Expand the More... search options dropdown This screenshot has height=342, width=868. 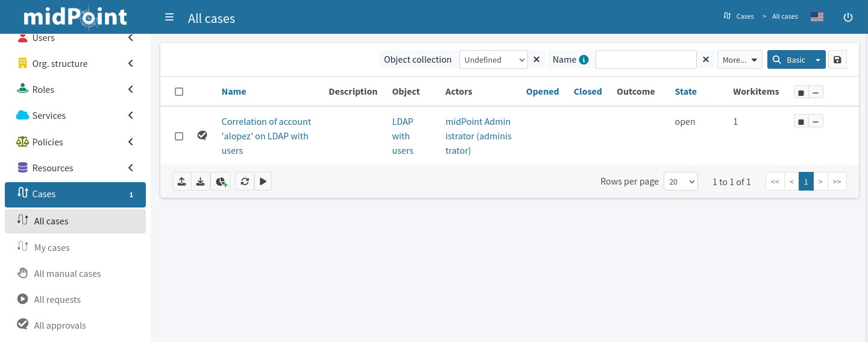740,60
